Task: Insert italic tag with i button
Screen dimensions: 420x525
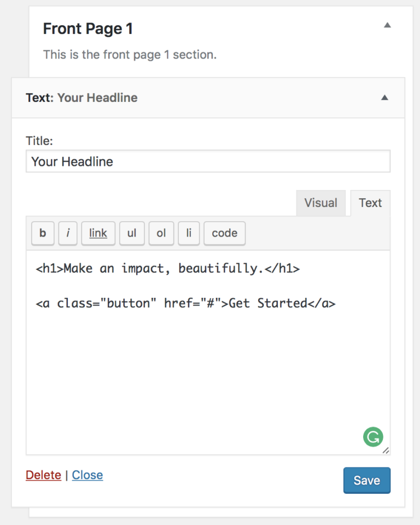Action: (x=68, y=233)
